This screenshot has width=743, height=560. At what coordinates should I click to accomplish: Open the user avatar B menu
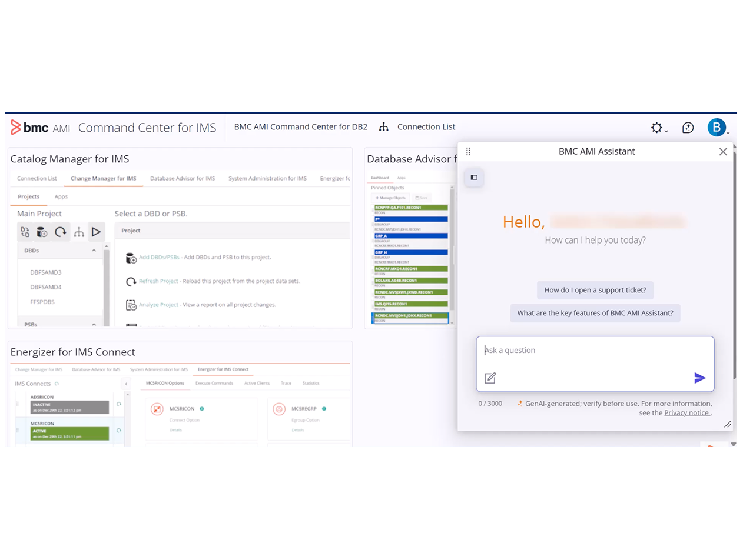click(717, 127)
